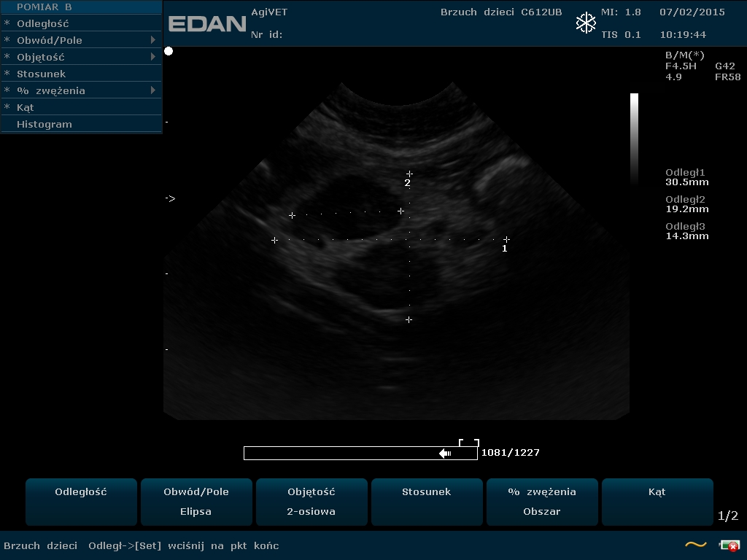Choose Objętość from the measurement menu
Screen dimensions: 747x560
point(82,57)
